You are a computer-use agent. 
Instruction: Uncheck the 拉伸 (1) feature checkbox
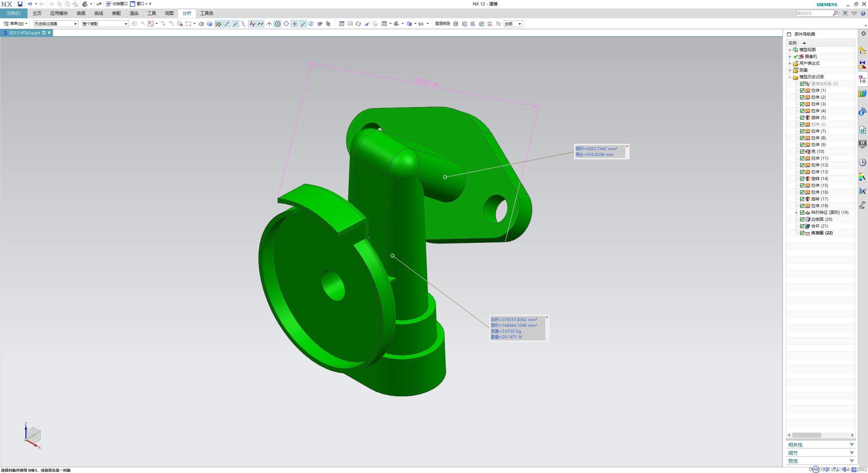pyautogui.click(x=802, y=91)
